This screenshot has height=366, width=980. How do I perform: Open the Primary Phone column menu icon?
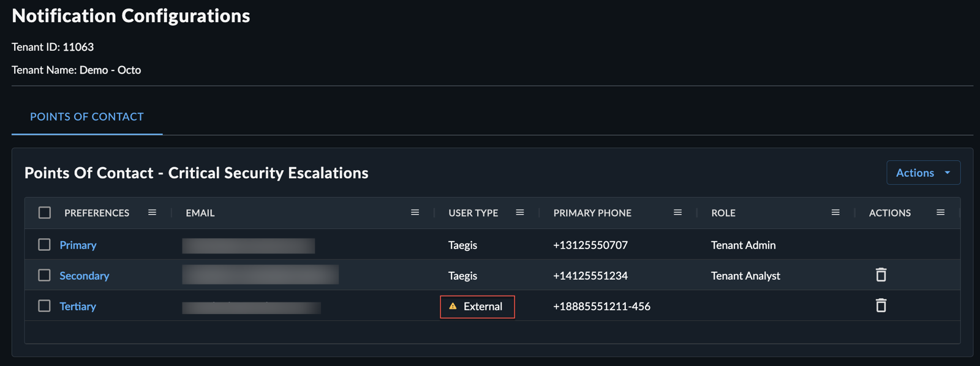(x=677, y=213)
